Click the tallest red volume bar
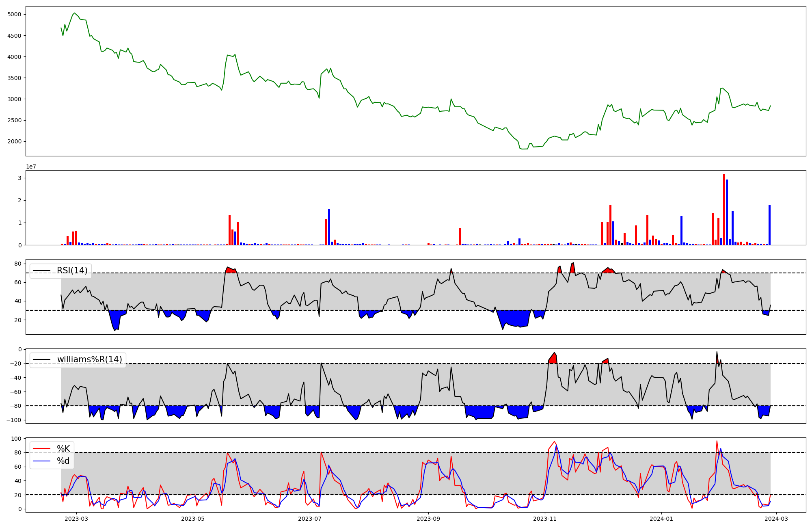The image size is (812, 528). click(x=724, y=209)
